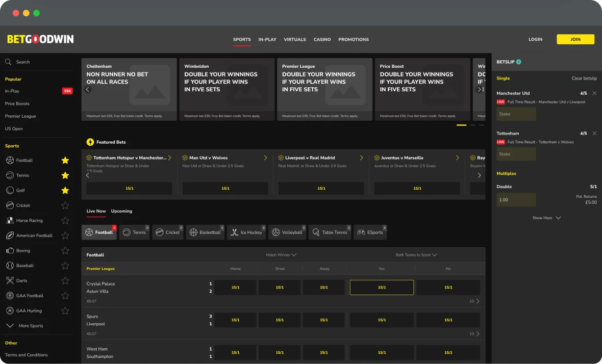Image resolution: width=602 pixels, height=364 pixels.
Task: Click the Manchester Utd Stake input field
Action: coord(516,114)
